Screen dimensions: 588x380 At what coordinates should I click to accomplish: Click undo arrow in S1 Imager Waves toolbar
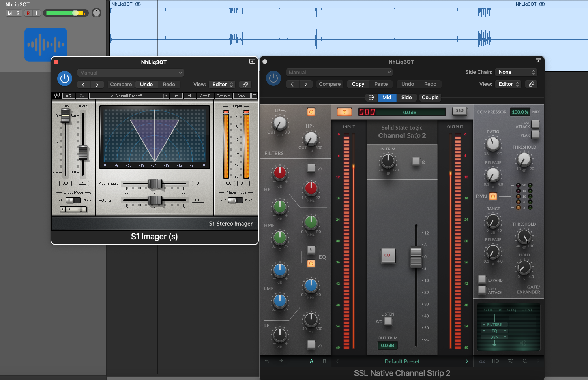click(68, 96)
